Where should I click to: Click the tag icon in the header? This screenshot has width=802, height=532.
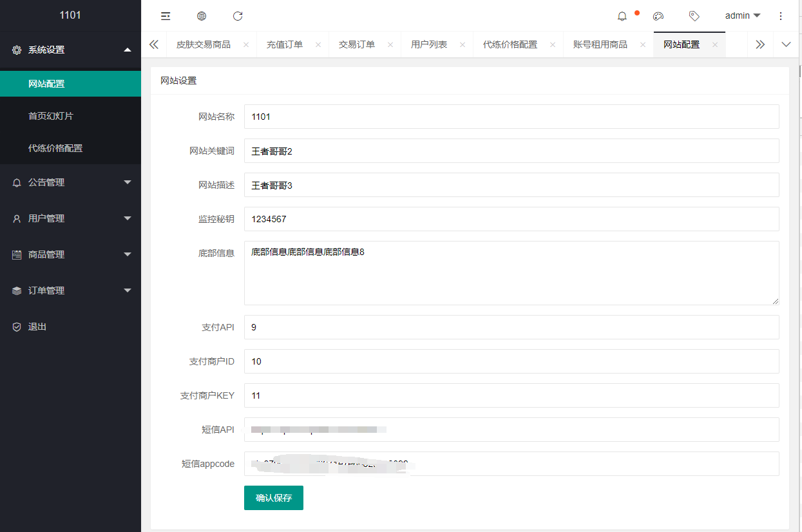[694, 16]
